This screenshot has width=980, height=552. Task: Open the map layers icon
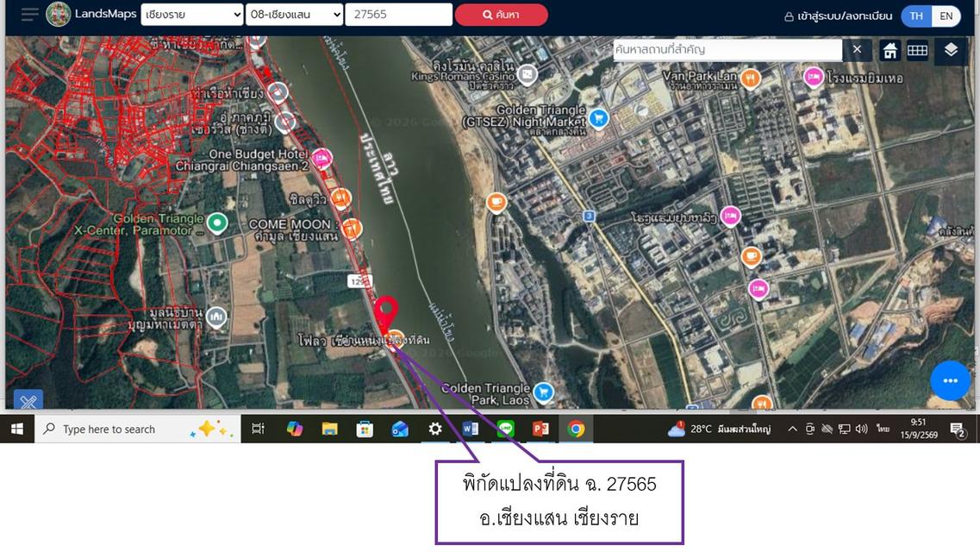(x=951, y=50)
